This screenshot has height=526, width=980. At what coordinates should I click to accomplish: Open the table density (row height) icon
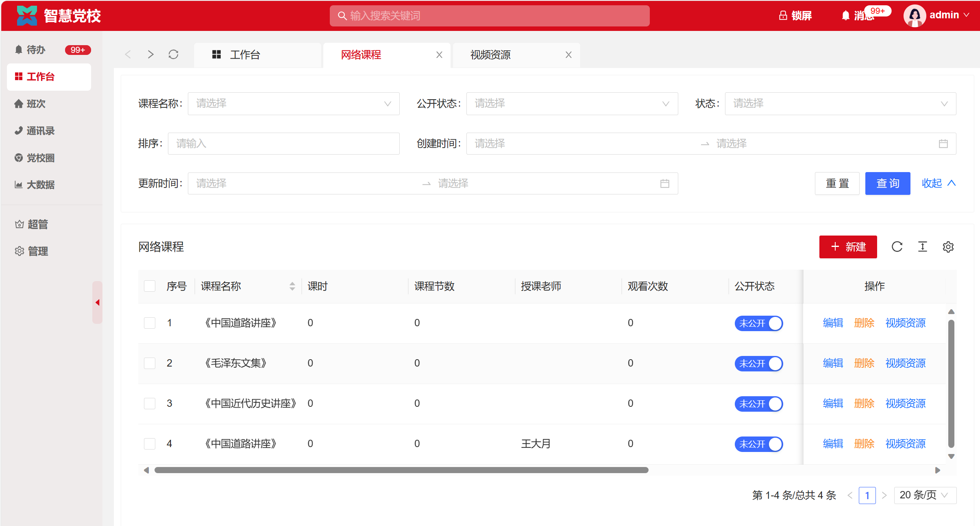point(923,247)
